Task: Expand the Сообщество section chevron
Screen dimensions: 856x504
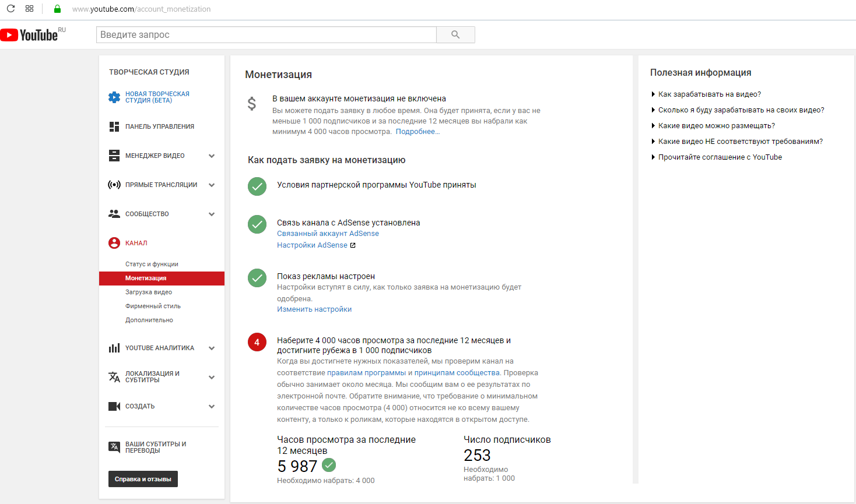Action: [x=212, y=214]
